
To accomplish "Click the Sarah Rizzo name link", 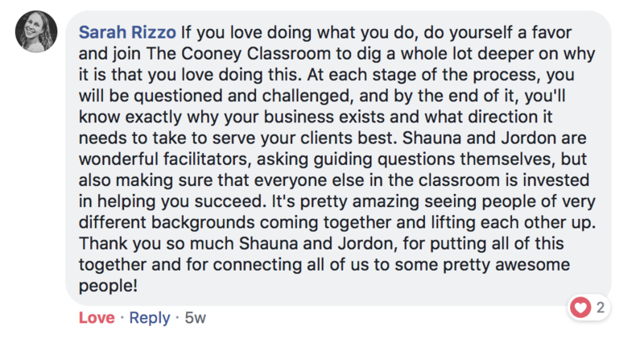I will click(127, 32).
